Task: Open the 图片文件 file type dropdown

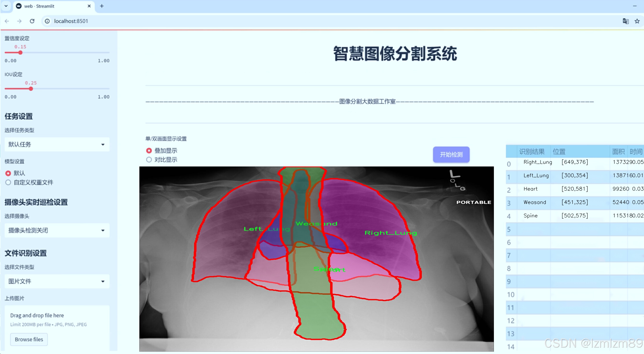Action: (x=57, y=281)
